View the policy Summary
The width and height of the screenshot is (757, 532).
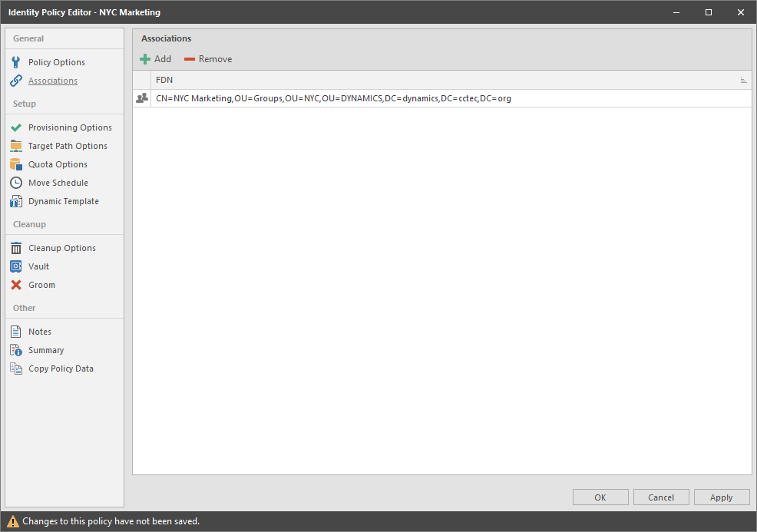46,350
